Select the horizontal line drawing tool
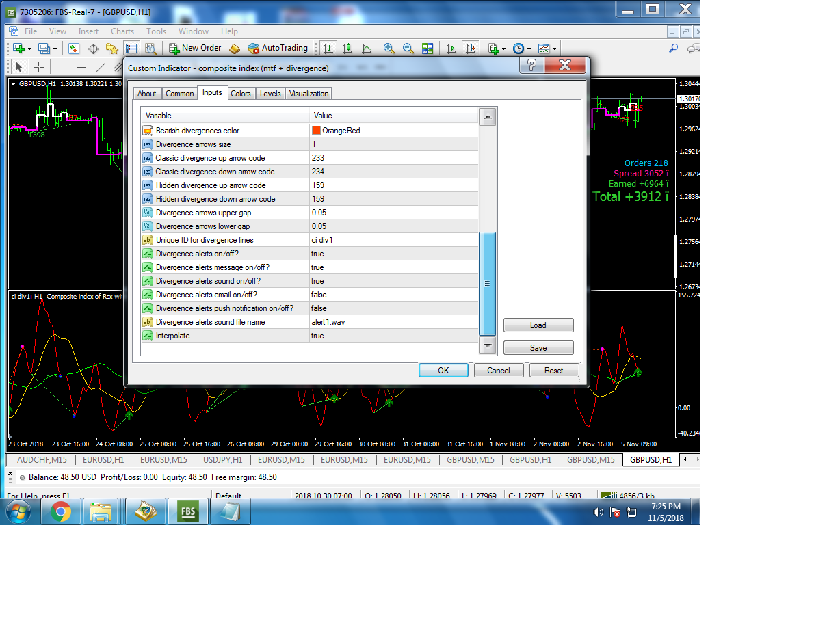The image size is (840, 629). [x=81, y=67]
